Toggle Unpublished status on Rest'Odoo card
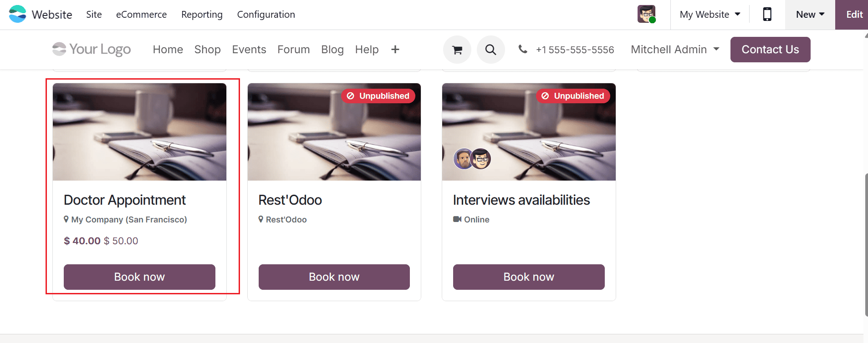The width and height of the screenshot is (868, 343). point(378,96)
